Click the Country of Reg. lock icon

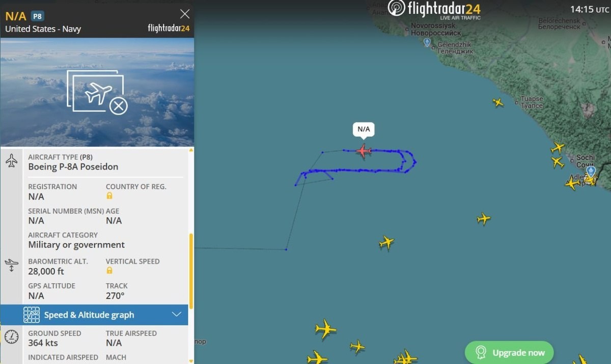109,195
